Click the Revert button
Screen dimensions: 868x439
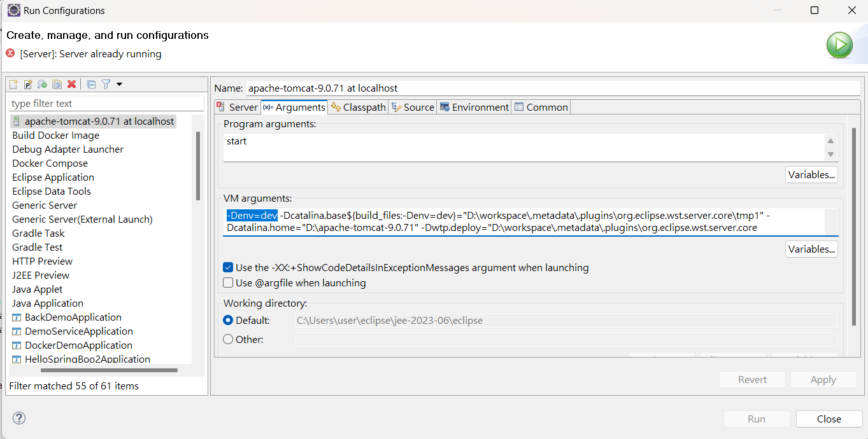point(752,379)
